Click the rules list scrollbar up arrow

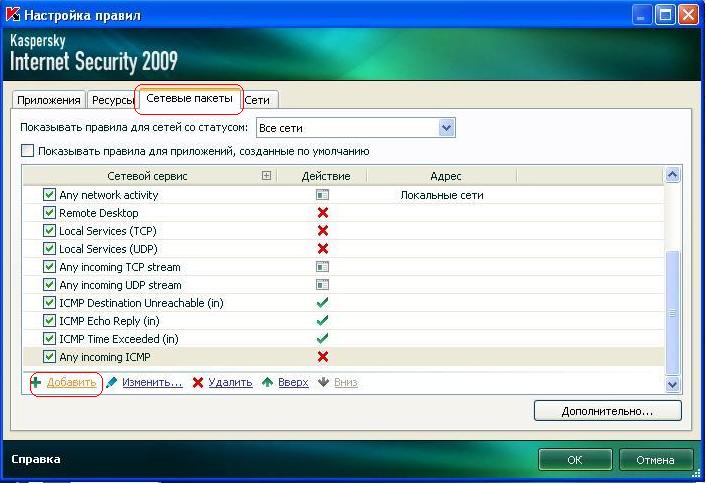point(672,175)
